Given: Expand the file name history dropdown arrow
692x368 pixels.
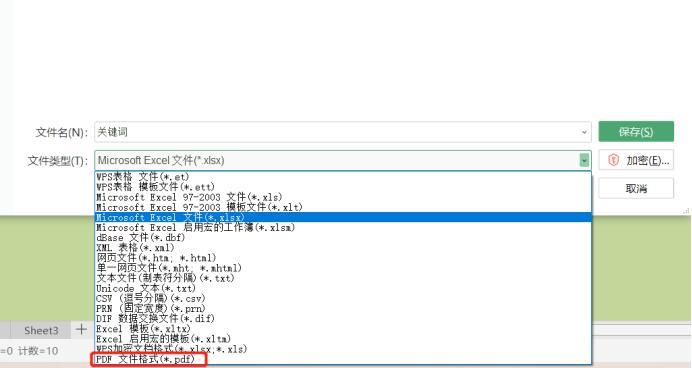Looking at the screenshot, I should click(x=584, y=132).
